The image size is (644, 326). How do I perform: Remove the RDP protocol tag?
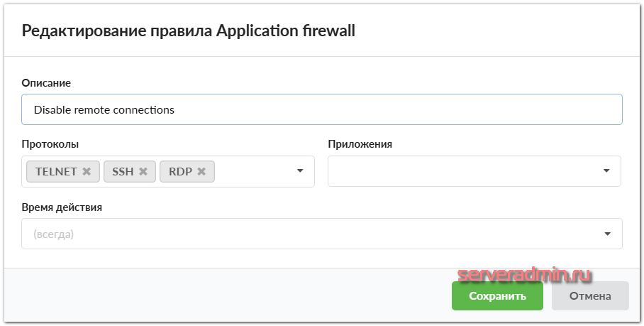click(201, 172)
